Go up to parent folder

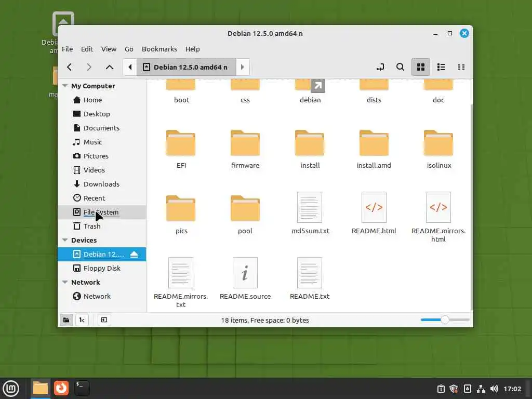pyautogui.click(x=109, y=67)
